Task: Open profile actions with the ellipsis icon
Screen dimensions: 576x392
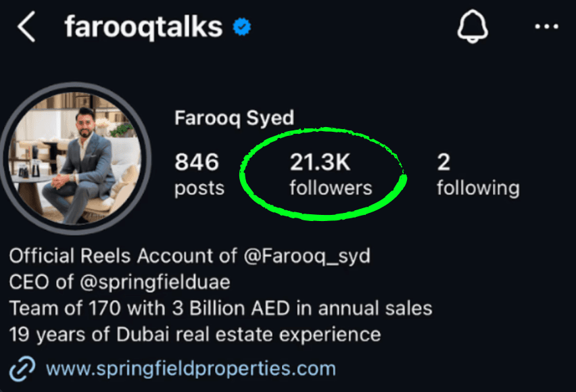Action: tap(548, 26)
